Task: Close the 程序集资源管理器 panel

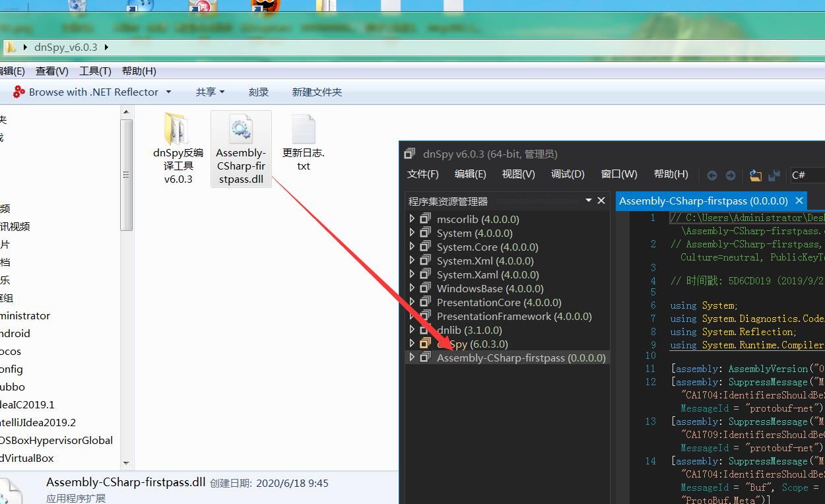Action: [601, 201]
